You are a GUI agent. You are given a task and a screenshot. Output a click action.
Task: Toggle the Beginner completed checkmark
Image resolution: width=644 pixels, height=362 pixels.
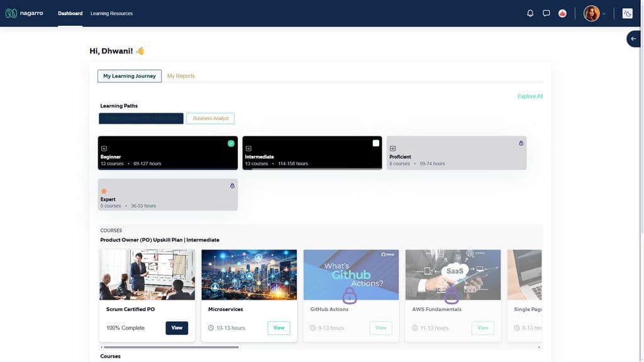click(x=231, y=143)
